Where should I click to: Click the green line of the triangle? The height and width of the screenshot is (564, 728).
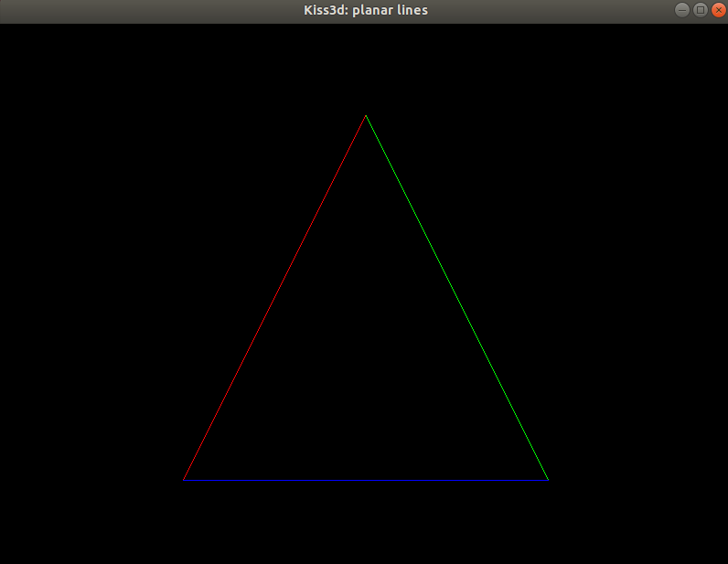tap(457, 298)
